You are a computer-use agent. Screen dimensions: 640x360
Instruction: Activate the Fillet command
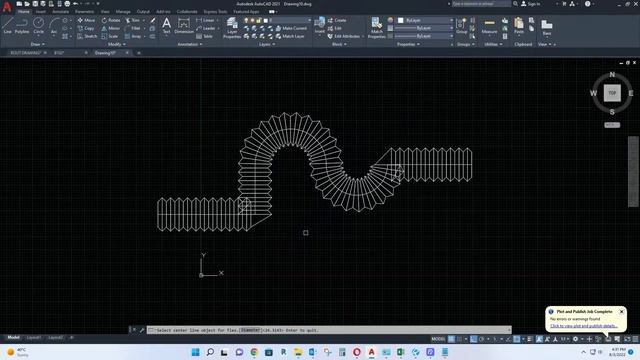click(133, 28)
